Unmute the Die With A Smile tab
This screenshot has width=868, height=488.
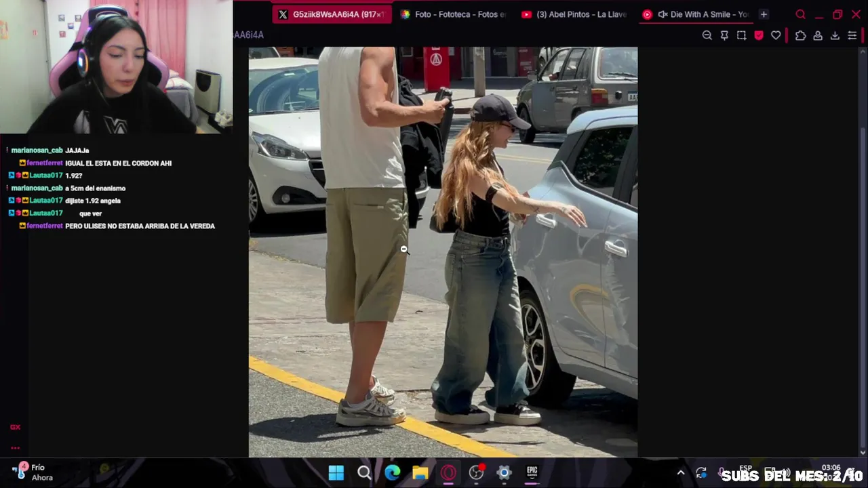pos(663,14)
